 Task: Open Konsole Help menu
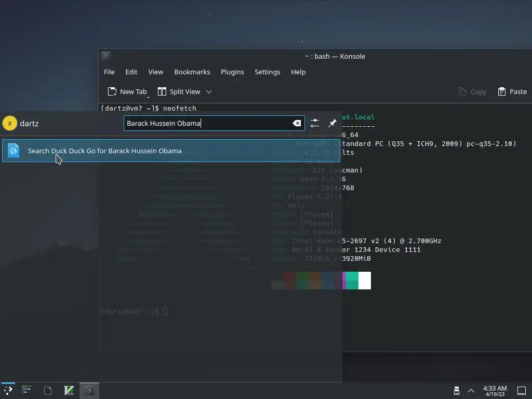pos(298,72)
